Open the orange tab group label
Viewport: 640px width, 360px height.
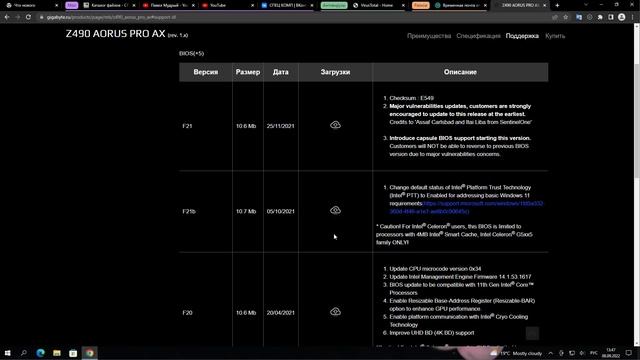coord(420,5)
